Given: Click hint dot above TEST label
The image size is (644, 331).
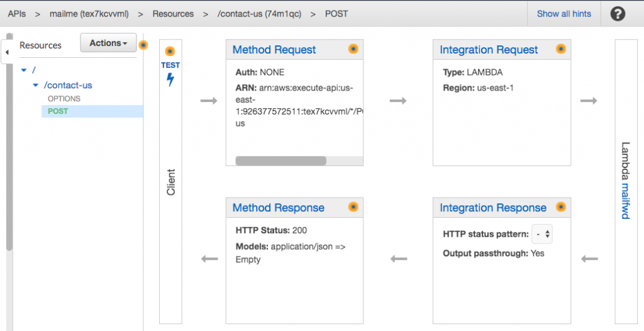Looking at the screenshot, I should click(x=170, y=52).
